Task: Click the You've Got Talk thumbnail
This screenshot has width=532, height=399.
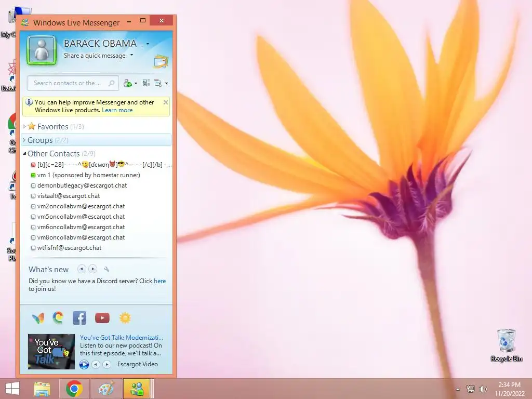Action: pyautogui.click(x=51, y=352)
